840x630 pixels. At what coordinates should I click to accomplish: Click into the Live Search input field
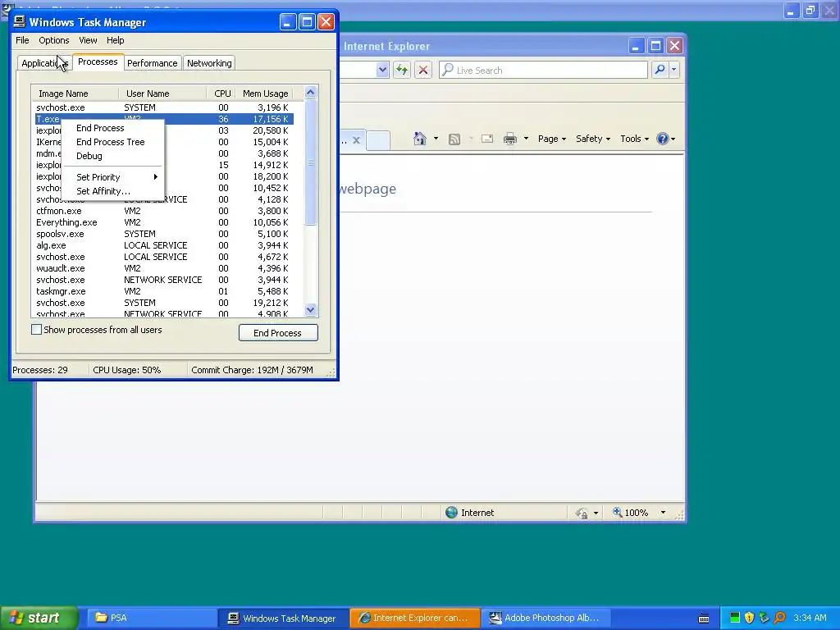(543, 71)
